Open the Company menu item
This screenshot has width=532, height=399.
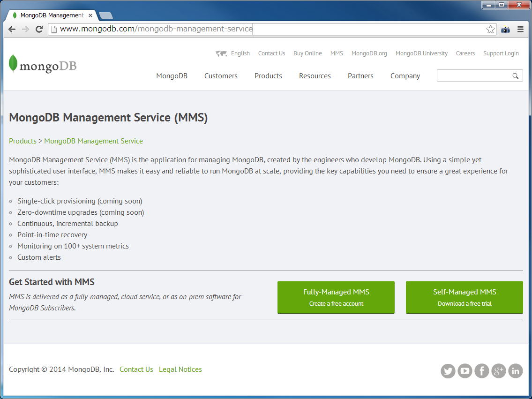pos(405,75)
